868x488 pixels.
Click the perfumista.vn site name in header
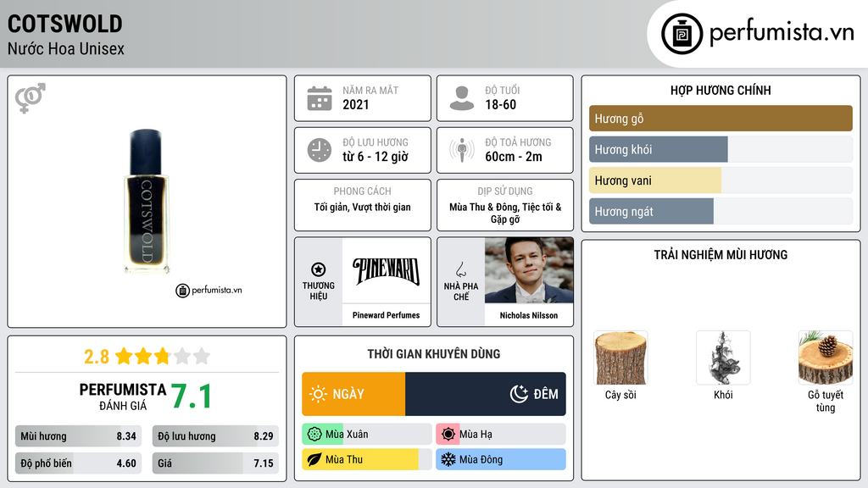pos(782,32)
